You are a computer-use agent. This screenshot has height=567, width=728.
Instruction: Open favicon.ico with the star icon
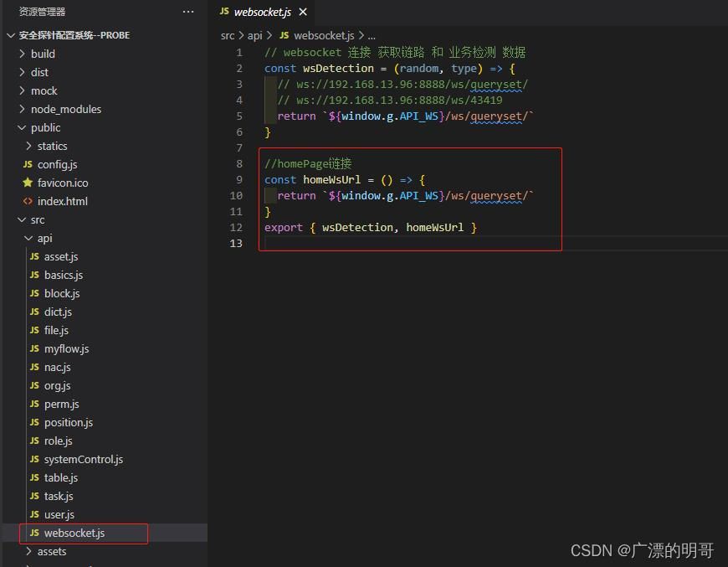click(62, 183)
